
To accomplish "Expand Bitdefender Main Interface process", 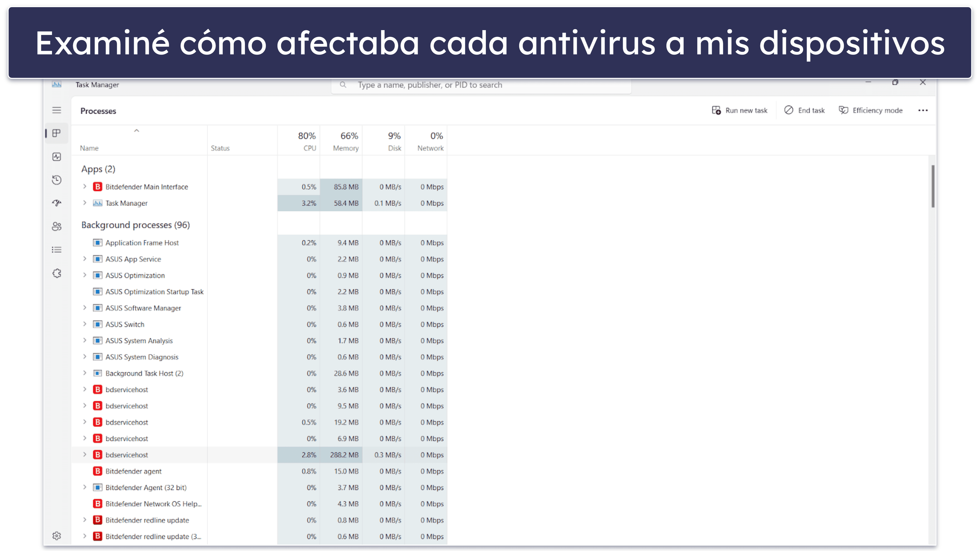I will (84, 187).
